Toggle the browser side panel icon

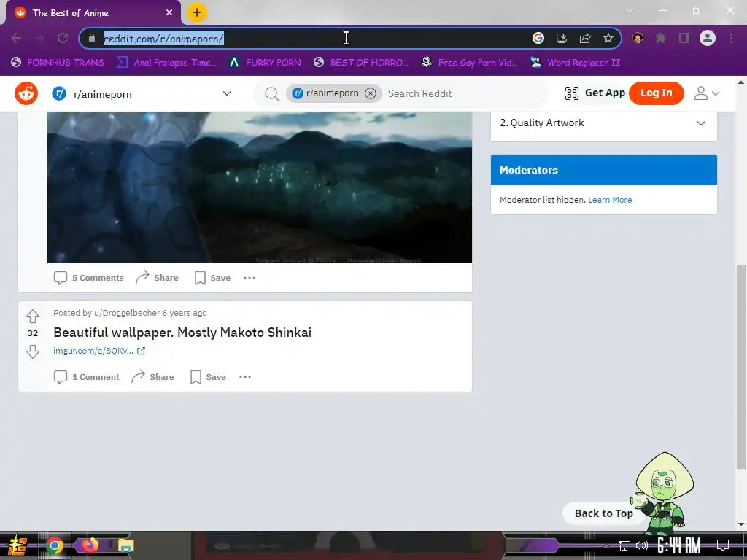tap(684, 38)
